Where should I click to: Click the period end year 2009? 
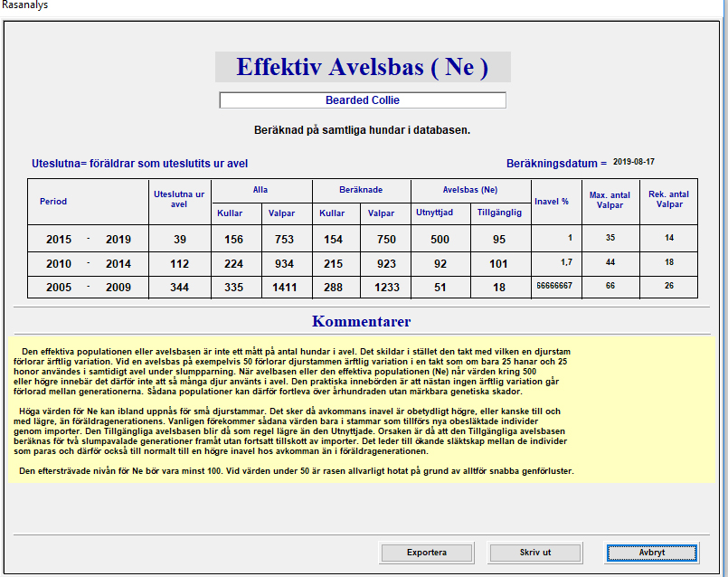pos(118,288)
